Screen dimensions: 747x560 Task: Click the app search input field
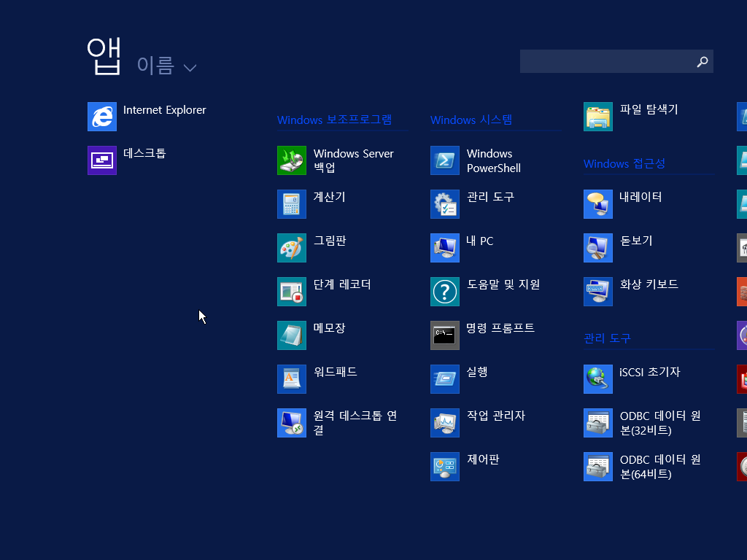click(x=616, y=61)
